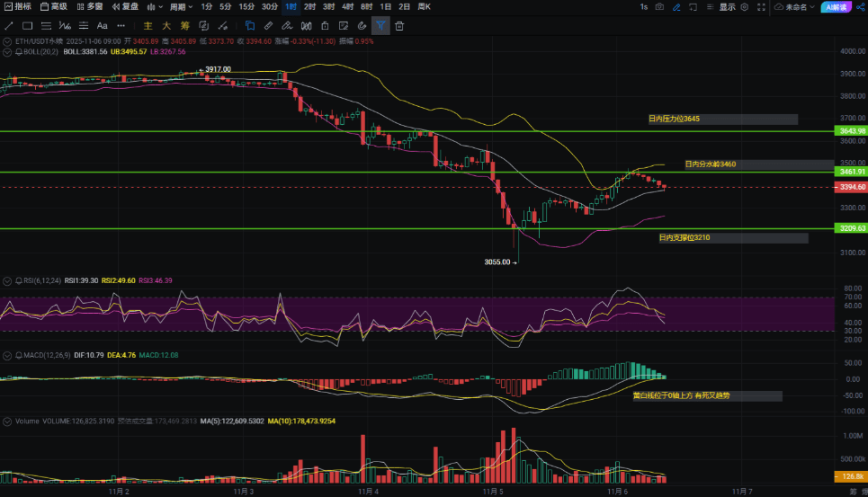The width and height of the screenshot is (868, 497).
Task: Collapse the BOLL indicator chevron
Action: pyautogui.click(x=7, y=52)
